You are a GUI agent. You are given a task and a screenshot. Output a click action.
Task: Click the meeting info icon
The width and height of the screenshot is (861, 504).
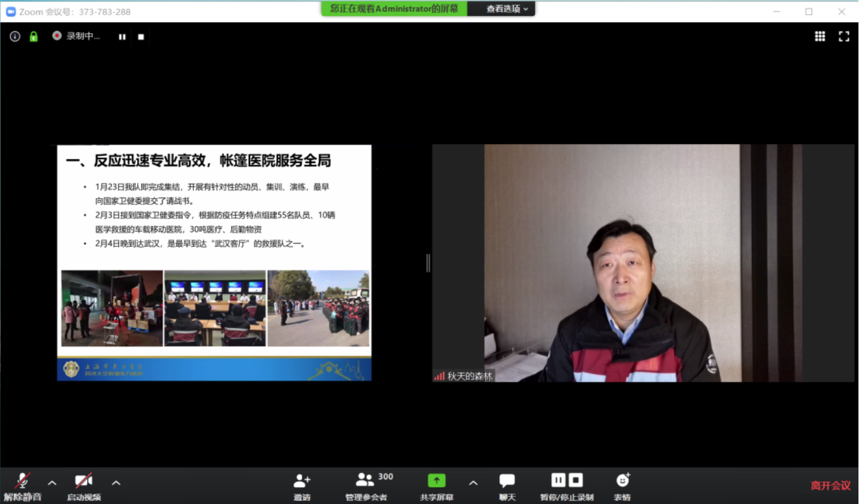click(15, 37)
